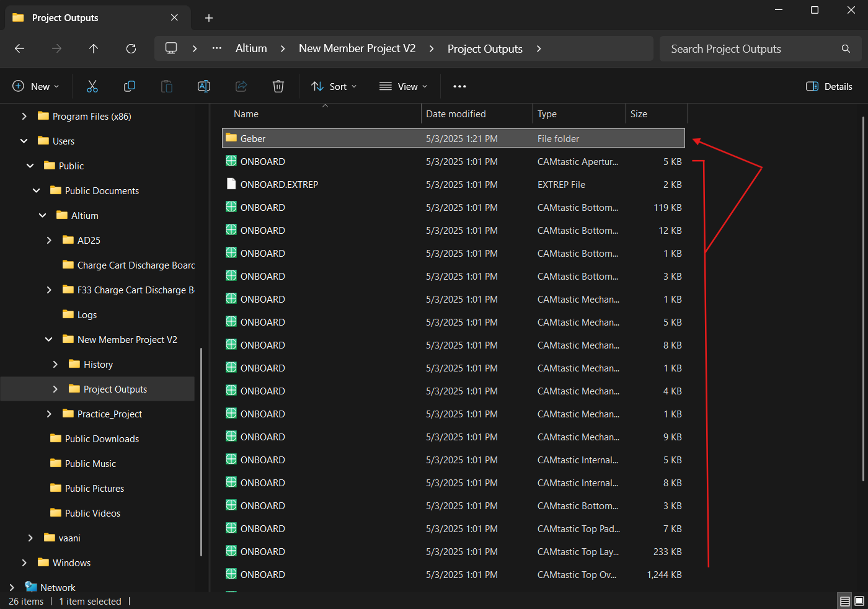Click the 119 KB ONBOARD file icon
This screenshot has height=609, width=868.
(x=231, y=207)
